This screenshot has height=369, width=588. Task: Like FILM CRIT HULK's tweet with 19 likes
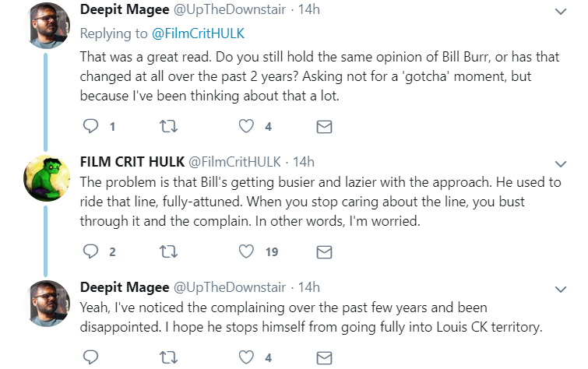point(246,251)
